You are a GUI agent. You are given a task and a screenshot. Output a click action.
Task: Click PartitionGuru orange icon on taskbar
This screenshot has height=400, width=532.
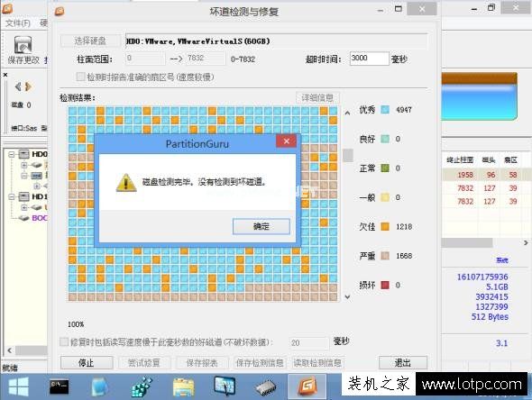(307, 386)
